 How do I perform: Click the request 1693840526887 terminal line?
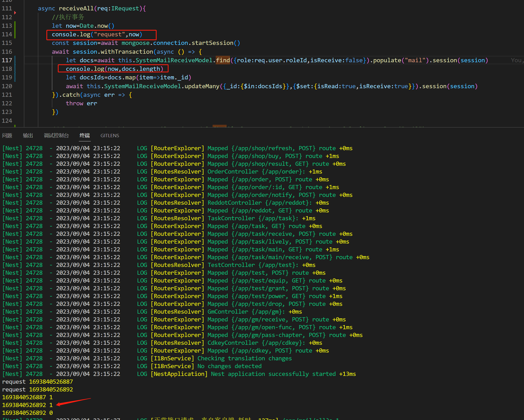tap(37, 382)
